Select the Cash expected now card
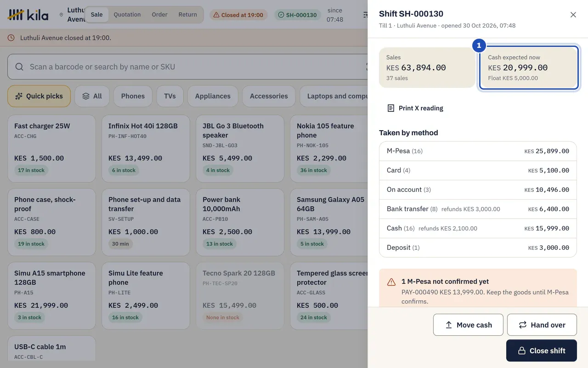Screen dimensions: 588x368 (529, 68)
